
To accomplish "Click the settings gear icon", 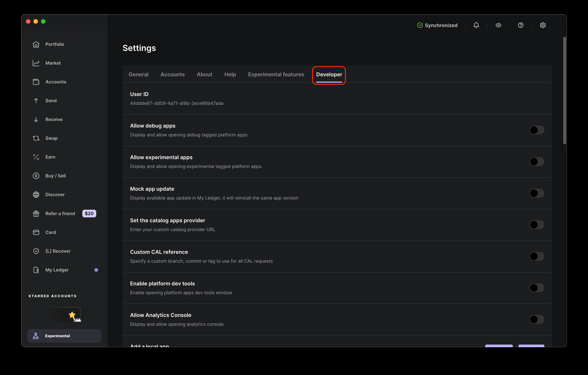I will coord(543,25).
